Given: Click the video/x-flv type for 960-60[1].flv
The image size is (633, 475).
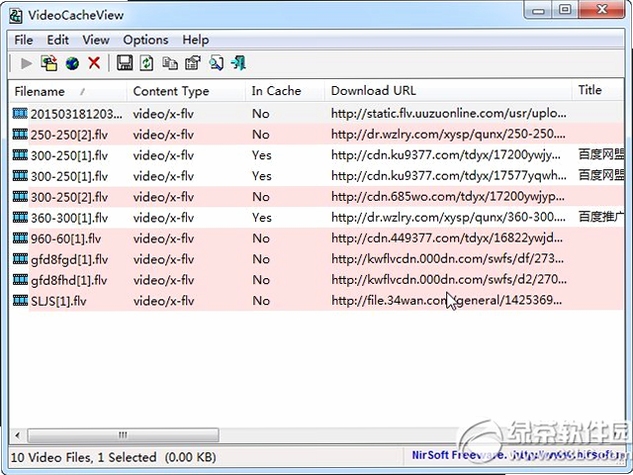Looking at the screenshot, I should click(163, 239).
